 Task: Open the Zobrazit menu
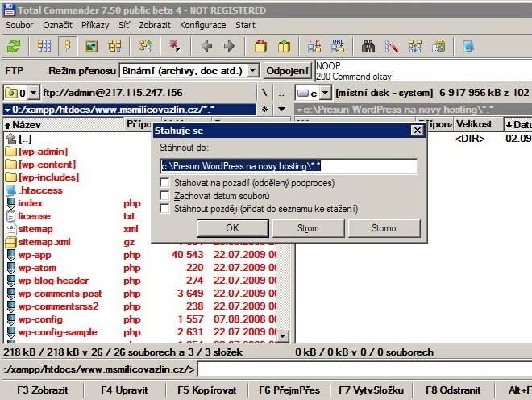(155, 25)
